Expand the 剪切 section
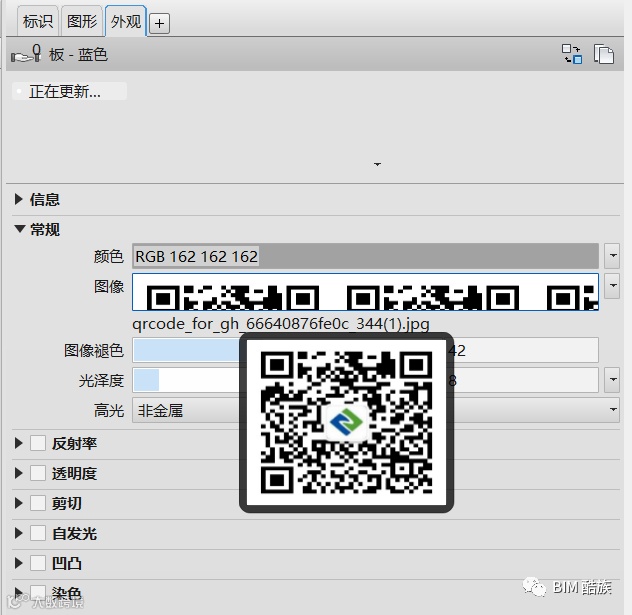 coord(19,503)
